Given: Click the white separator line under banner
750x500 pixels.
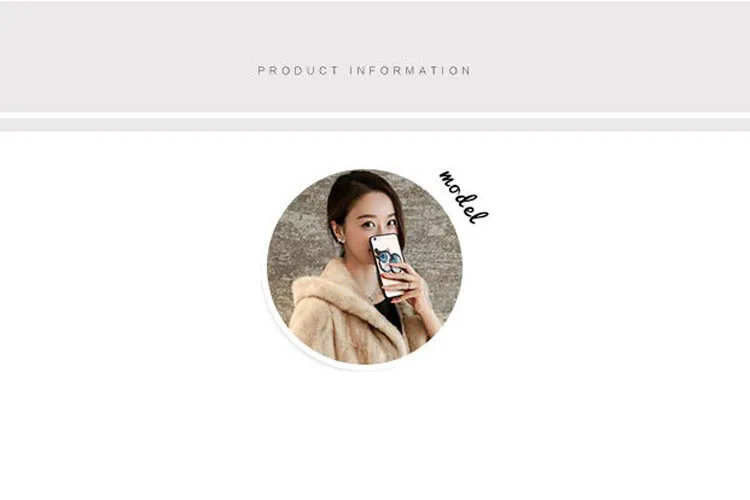Looking at the screenshot, I should 375,115.
